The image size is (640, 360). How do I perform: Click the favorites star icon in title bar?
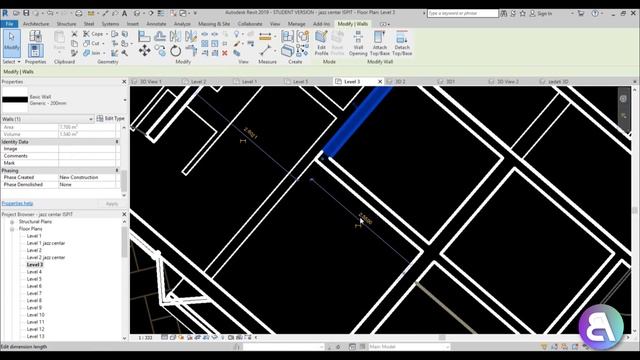pyautogui.click(x=522, y=13)
